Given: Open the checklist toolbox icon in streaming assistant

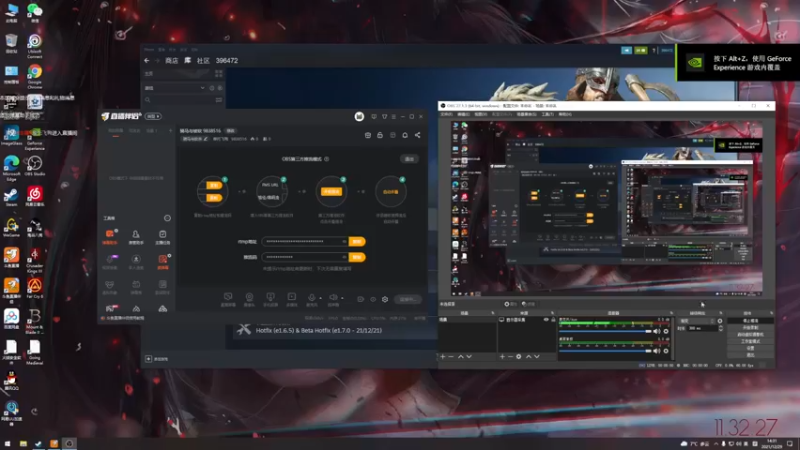Looking at the screenshot, I should tap(162, 234).
